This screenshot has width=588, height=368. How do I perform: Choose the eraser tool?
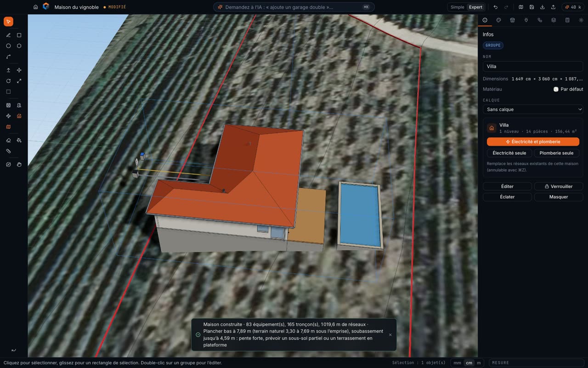[8, 140]
